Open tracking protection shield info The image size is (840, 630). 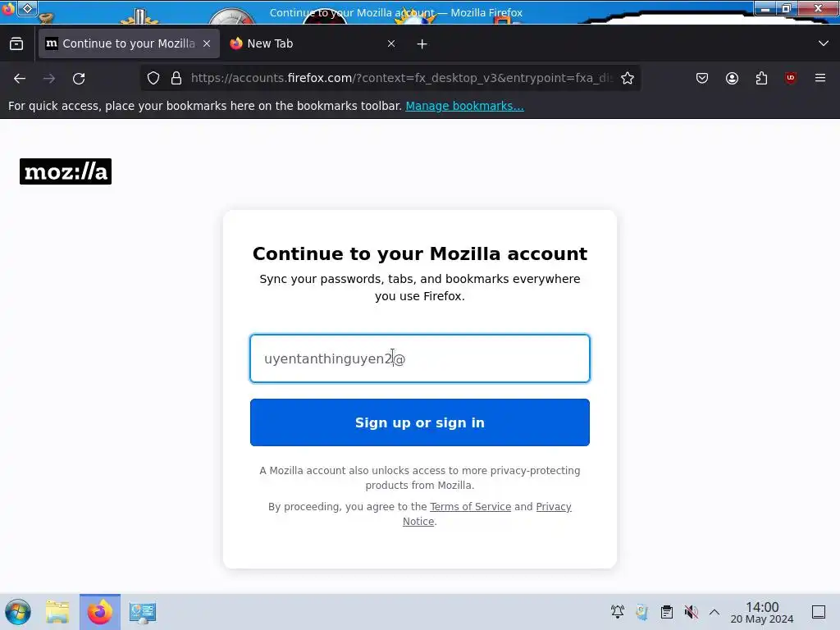coord(153,78)
